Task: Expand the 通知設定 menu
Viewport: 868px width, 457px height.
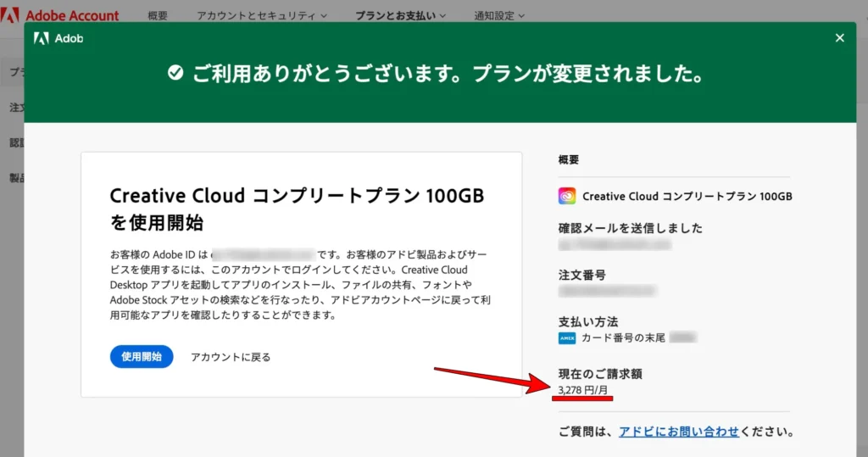Action: point(498,15)
